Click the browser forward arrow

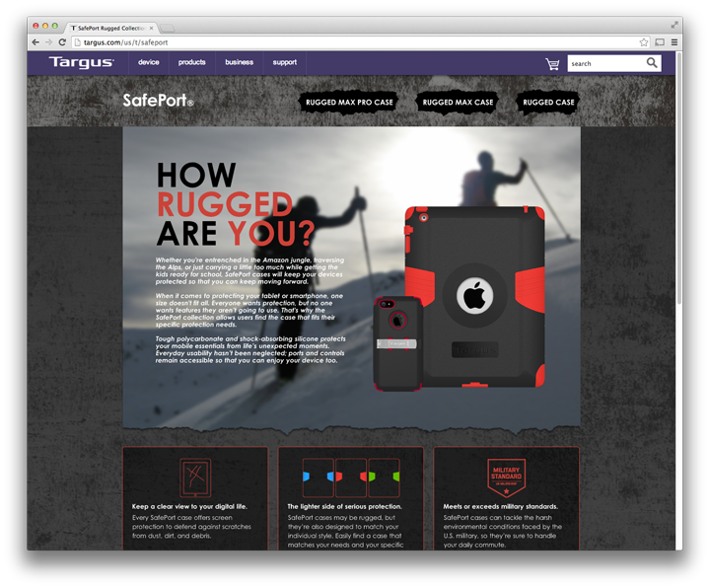49,42
